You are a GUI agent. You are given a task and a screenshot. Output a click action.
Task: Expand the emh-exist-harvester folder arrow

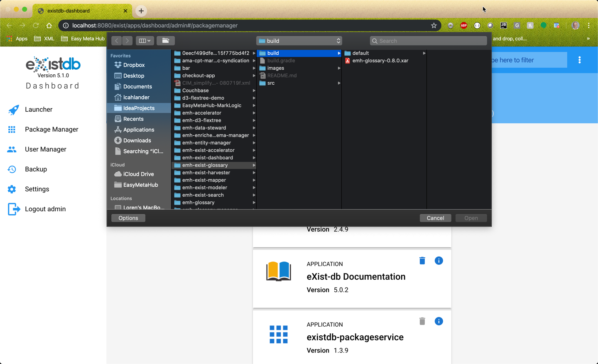click(254, 173)
